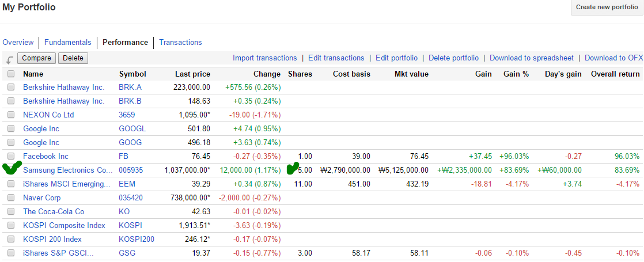Open the Naver Corp link

coord(42,198)
